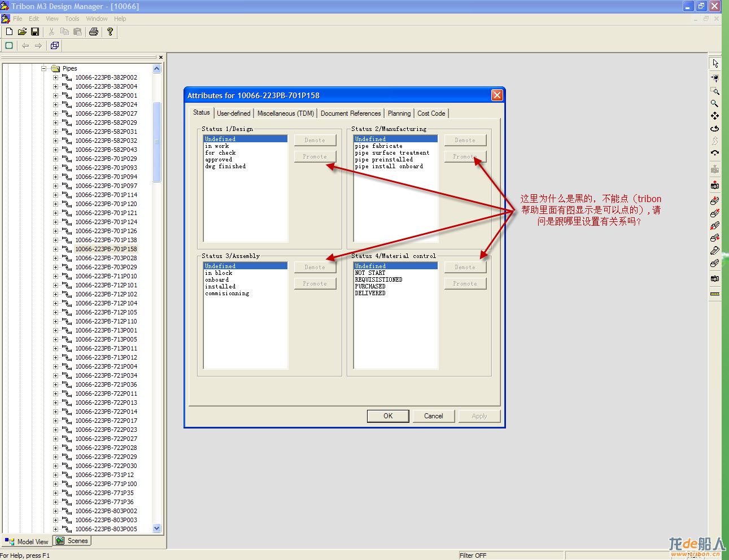Click the yellow ruler measure icon
729x560 pixels.
tap(715, 294)
